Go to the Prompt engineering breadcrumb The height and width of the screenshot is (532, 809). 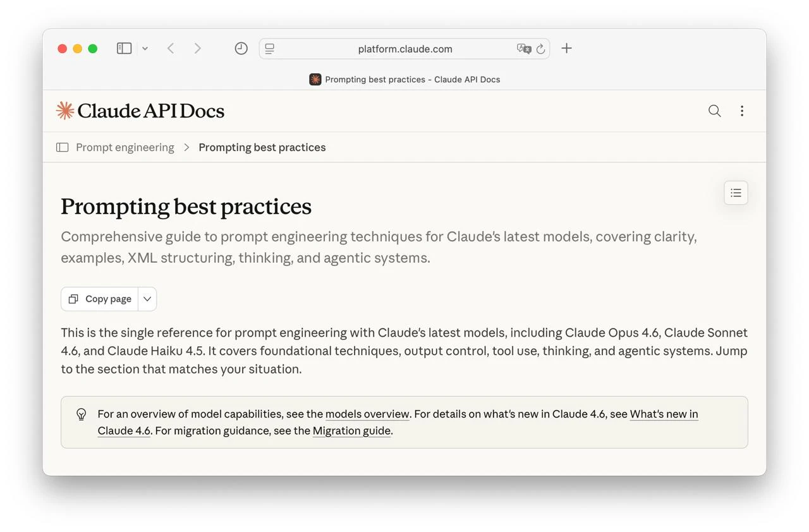click(x=125, y=147)
